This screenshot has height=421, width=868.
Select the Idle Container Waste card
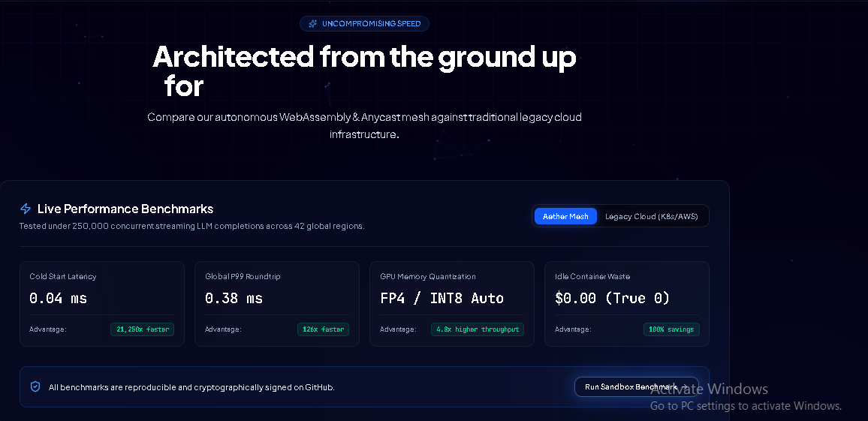[627, 304]
